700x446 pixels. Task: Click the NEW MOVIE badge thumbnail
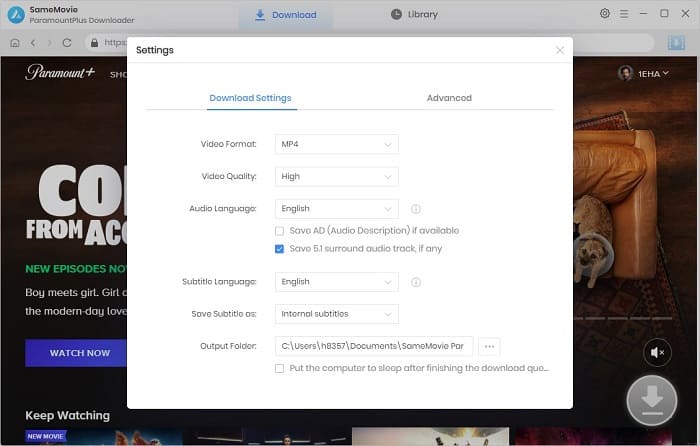click(x=46, y=436)
